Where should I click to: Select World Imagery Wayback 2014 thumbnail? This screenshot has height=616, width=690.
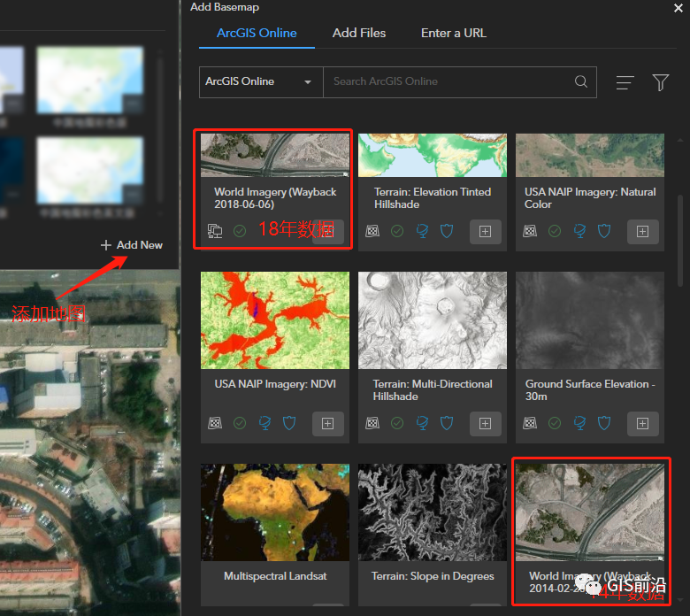click(590, 512)
